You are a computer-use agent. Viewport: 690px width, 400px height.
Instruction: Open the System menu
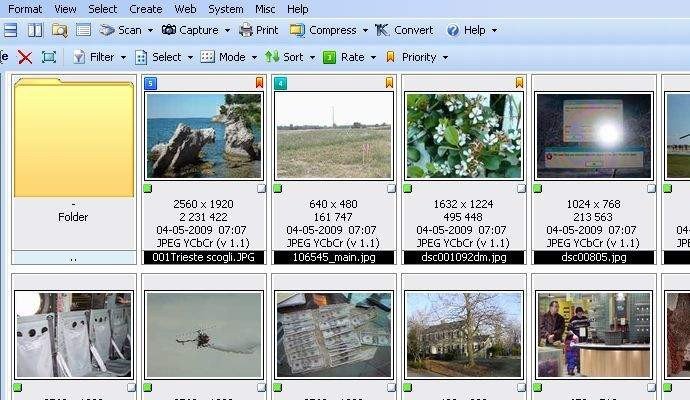(226, 9)
